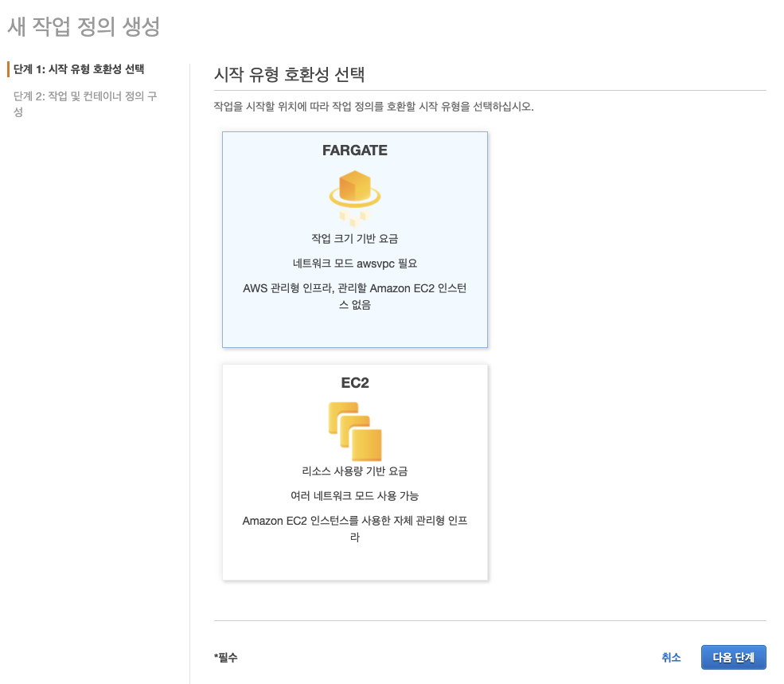The height and width of the screenshot is (684, 784).
Task: Open step 단계 2: 작업 및 컨테이너 정의 구성
Action: pos(85,104)
